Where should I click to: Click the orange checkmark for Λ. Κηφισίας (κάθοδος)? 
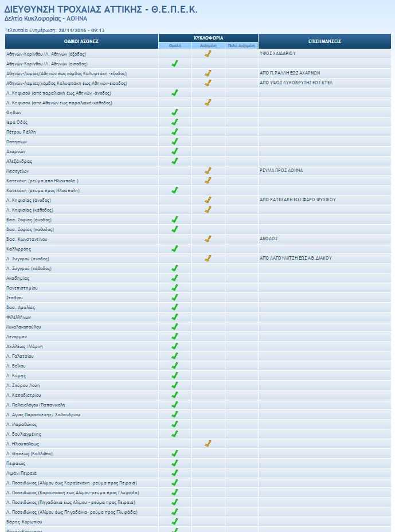click(x=208, y=210)
